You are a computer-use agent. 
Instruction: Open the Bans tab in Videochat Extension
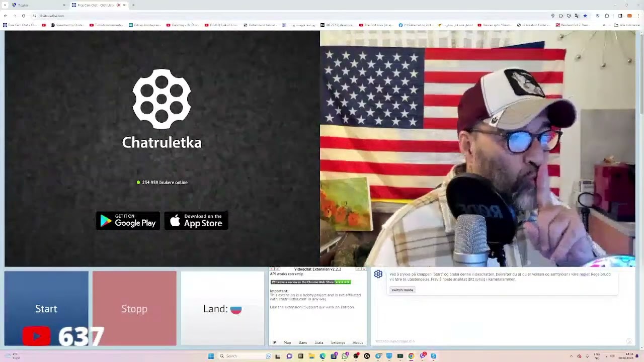coord(303,342)
